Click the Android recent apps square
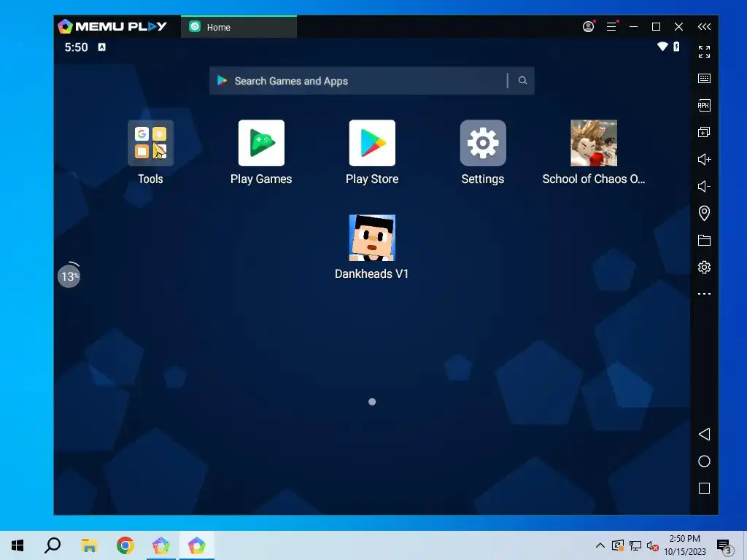Image resolution: width=747 pixels, height=560 pixels. (x=704, y=488)
